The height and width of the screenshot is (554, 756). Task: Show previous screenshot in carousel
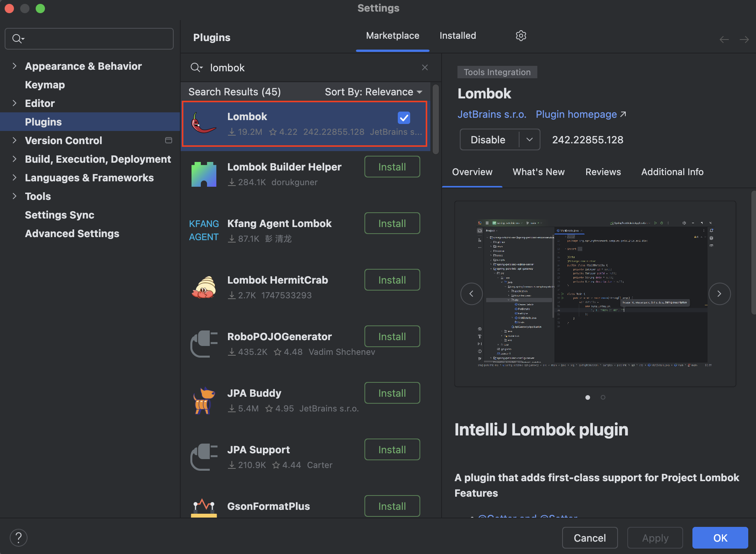[471, 294]
